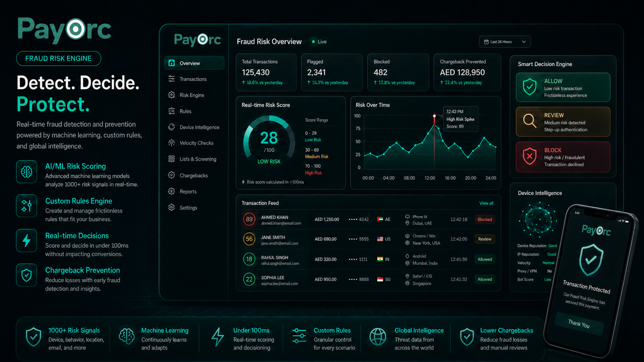Click 'Mumbai, India' location text
This screenshot has height=362, width=644.
[x=425, y=263]
